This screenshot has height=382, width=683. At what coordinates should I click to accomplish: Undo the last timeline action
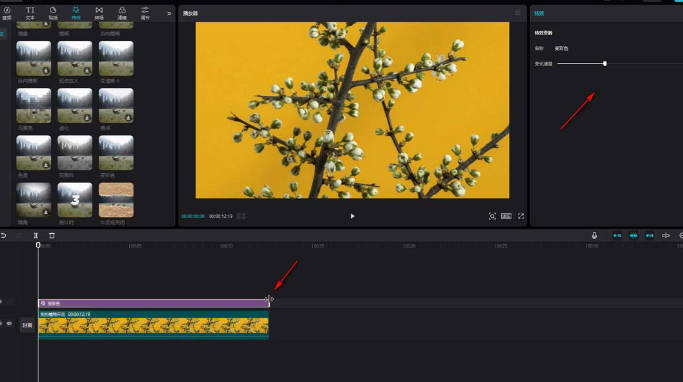[3, 236]
